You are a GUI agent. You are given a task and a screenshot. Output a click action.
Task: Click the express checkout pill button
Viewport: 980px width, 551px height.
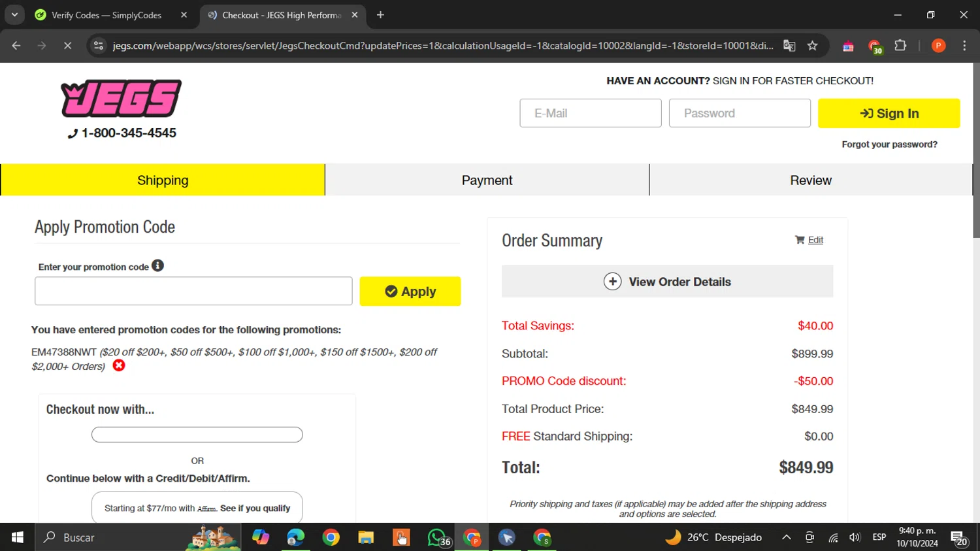pos(197,435)
